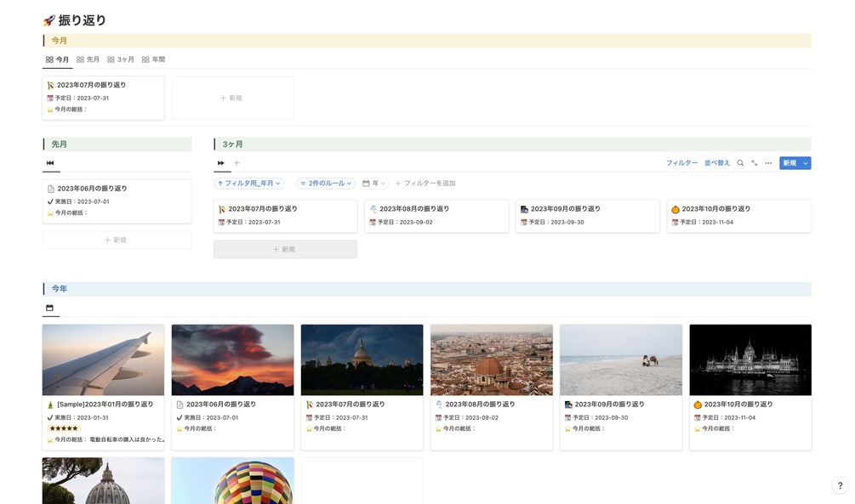Open the dropdown arrow beside blue 新規
The width and height of the screenshot is (855, 504).
click(x=806, y=163)
